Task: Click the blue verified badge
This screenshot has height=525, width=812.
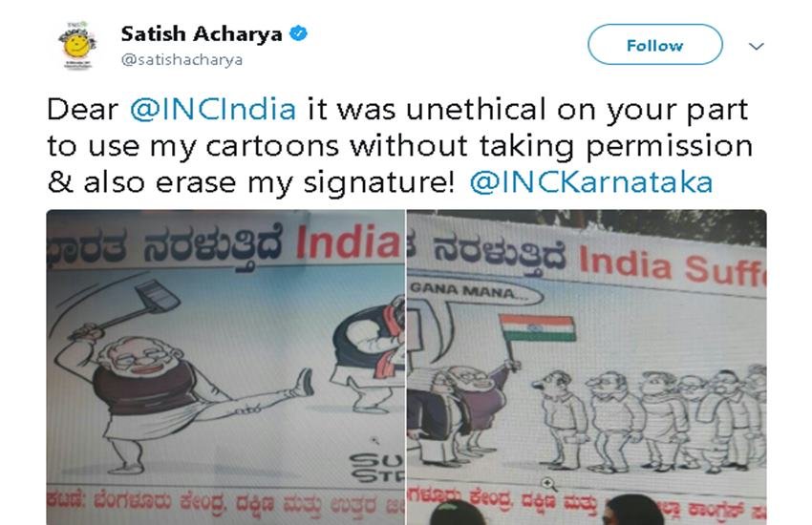Action: [298, 33]
